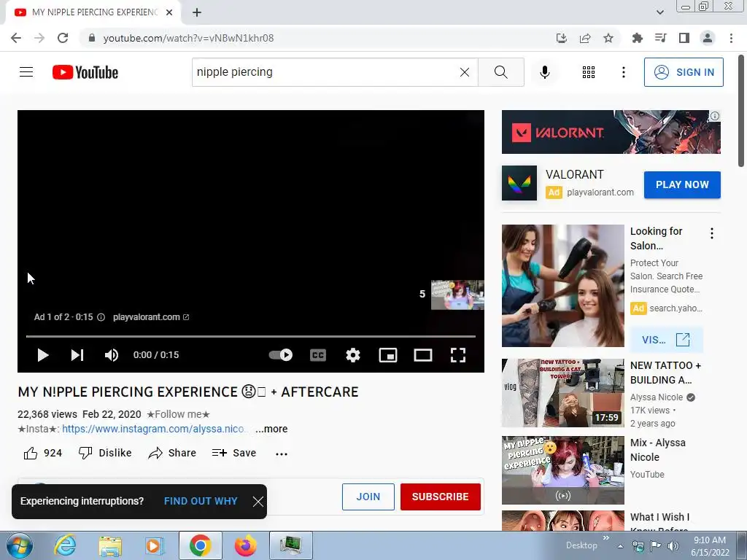Screen dimensions: 747x560
Task: Click PLAY NOW for Valorant
Action: (682, 184)
